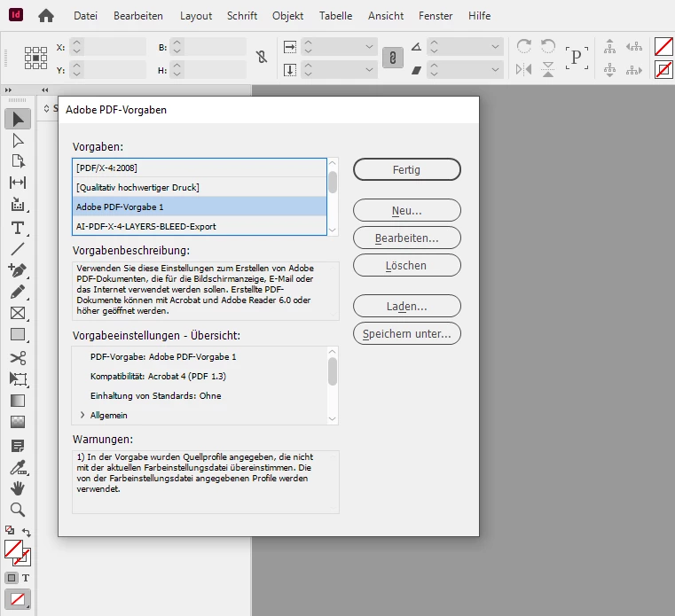Expand the collapsed toolbar double arrows

(x=8, y=90)
